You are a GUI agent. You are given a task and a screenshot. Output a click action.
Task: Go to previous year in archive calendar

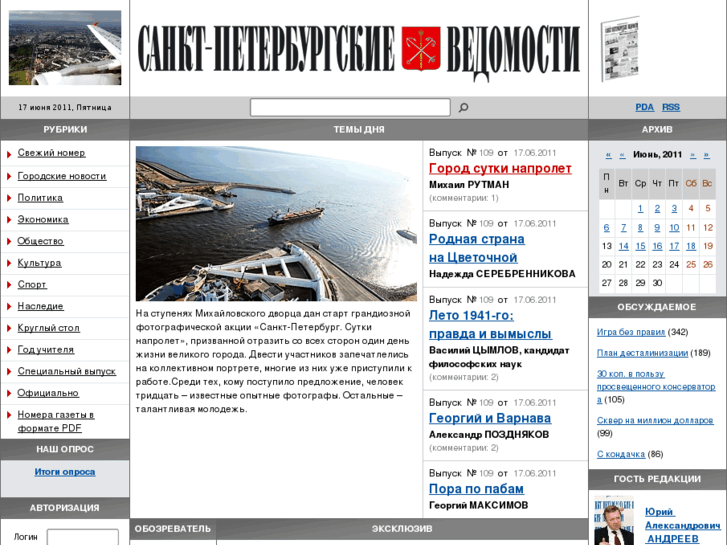pos(609,154)
